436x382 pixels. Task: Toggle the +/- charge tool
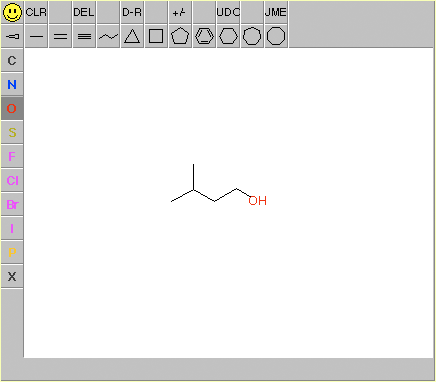(x=180, y=12)
